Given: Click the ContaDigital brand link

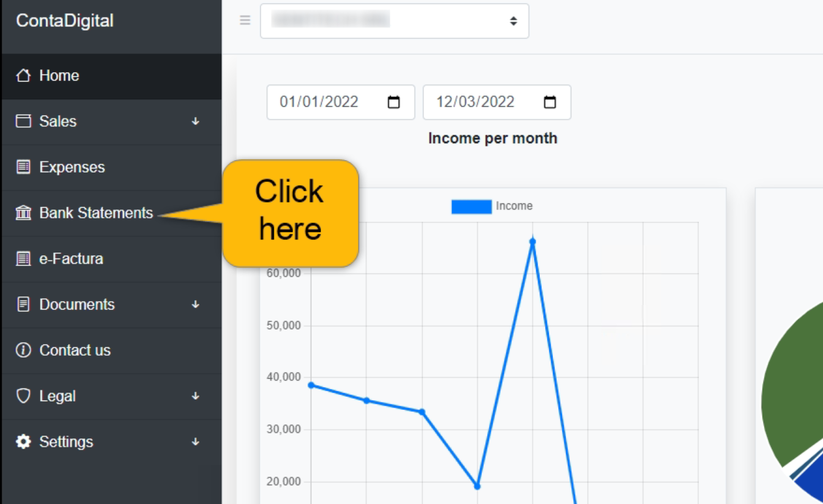Looking at the screenshot, I should pyautogui.click(x=65, y=21).
